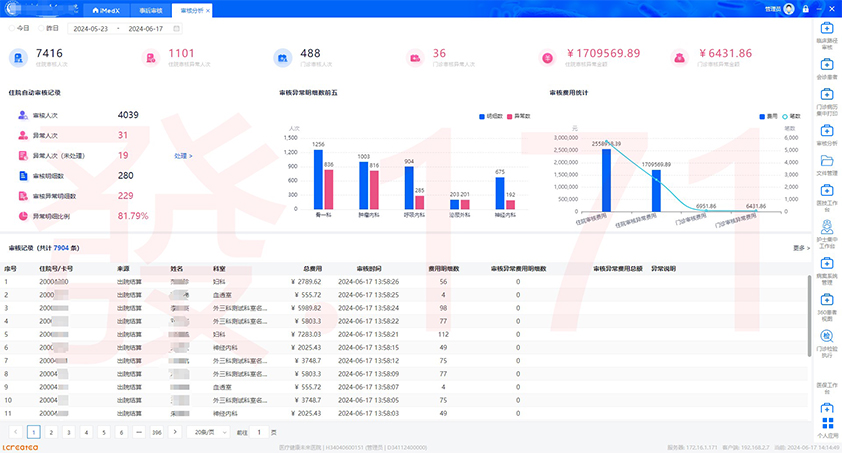Toggle 笔数 legend in cost chart
This screenshot has height=453, width=842.
click(792, 116)
